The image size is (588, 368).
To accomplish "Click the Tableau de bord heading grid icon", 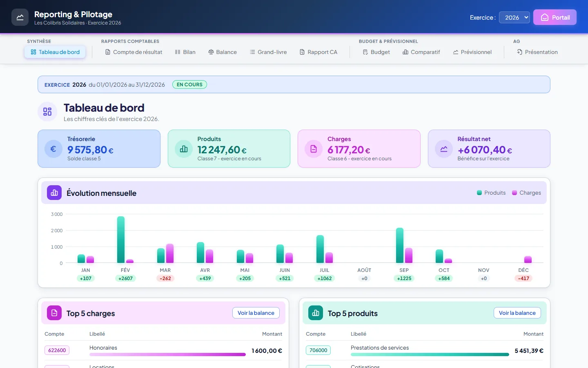I will 47,112.
